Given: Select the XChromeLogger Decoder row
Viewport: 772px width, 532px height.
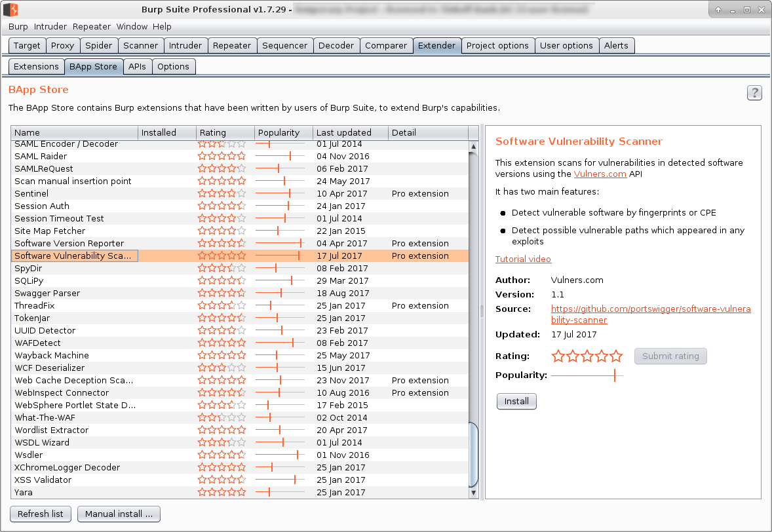Looking at the screenshot, I should (x=240, y=468).
